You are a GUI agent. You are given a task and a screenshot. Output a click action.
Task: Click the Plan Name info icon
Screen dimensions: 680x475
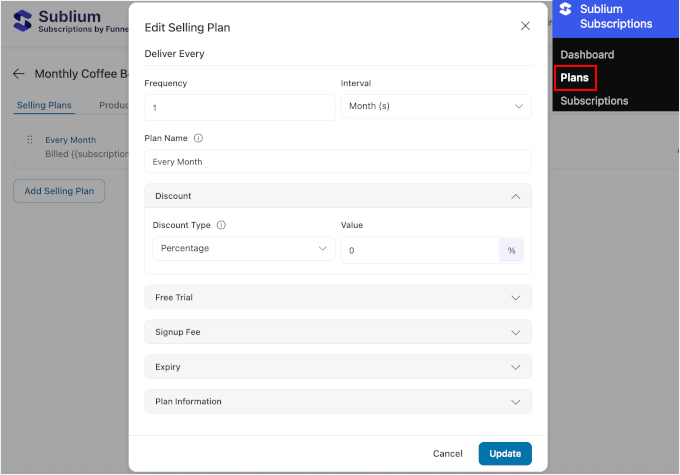pyautogui.click(x=198, y=138)
